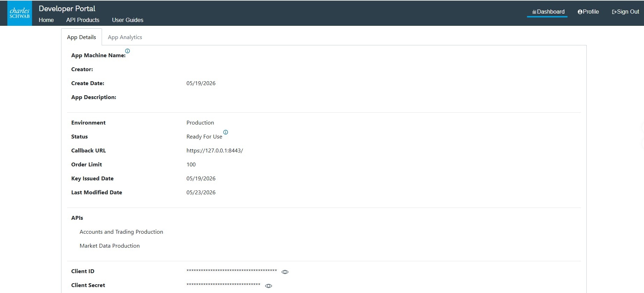Click the App Machine Name label
Image resolution: width=644 pixels, height=293 pixels.
tap(98, 55)
